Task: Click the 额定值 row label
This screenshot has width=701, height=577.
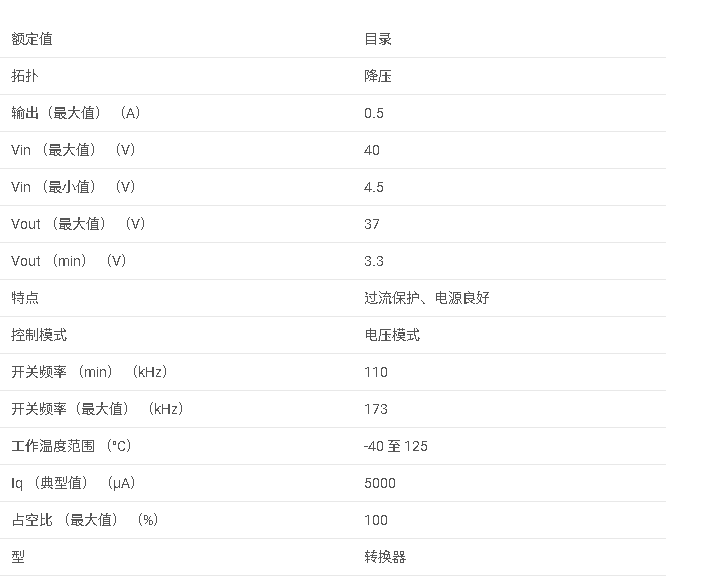Action: [x=32, y=39]
